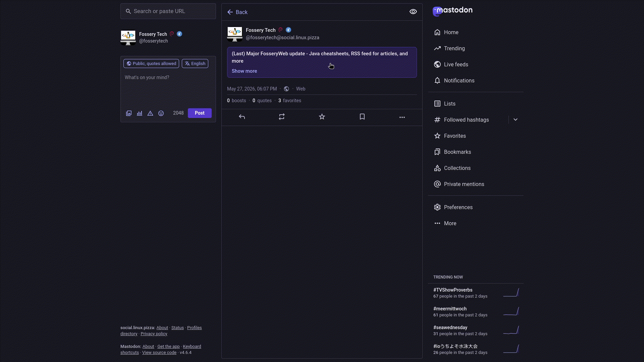Open the #seawednesday trending hashtag
This screenshot has width=644, height=362.
pos(450,327)
